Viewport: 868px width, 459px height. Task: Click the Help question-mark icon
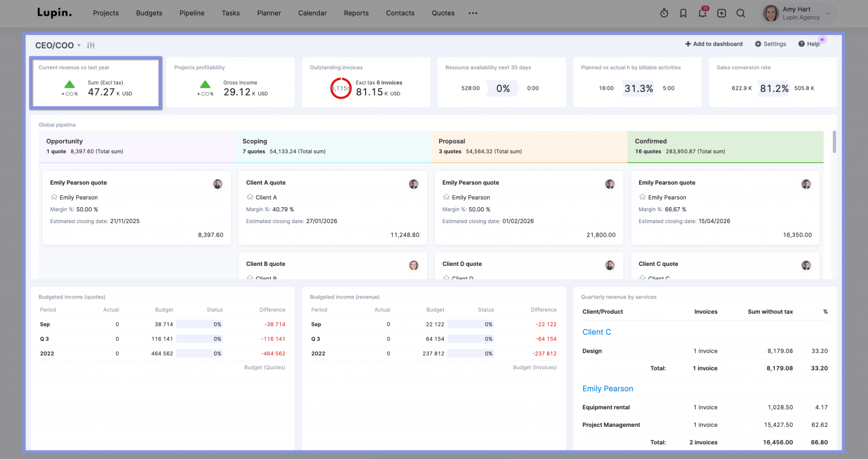pyautogui.click(x=801, y=43)
